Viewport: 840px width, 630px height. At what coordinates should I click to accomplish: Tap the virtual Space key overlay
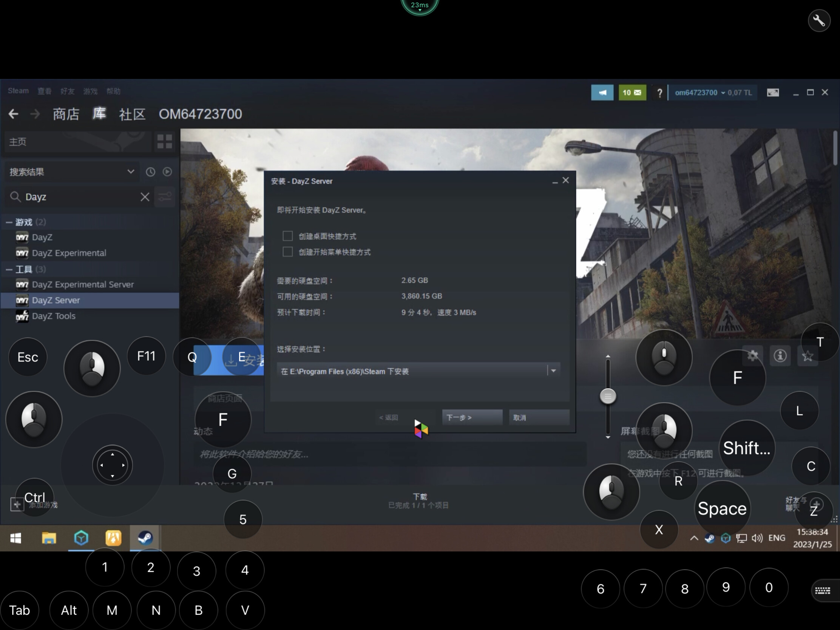click(722, 508)
